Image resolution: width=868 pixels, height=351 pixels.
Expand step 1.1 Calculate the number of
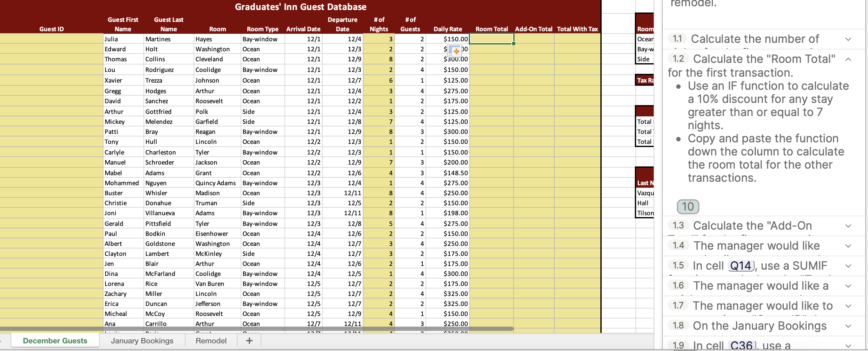[848, 39]
